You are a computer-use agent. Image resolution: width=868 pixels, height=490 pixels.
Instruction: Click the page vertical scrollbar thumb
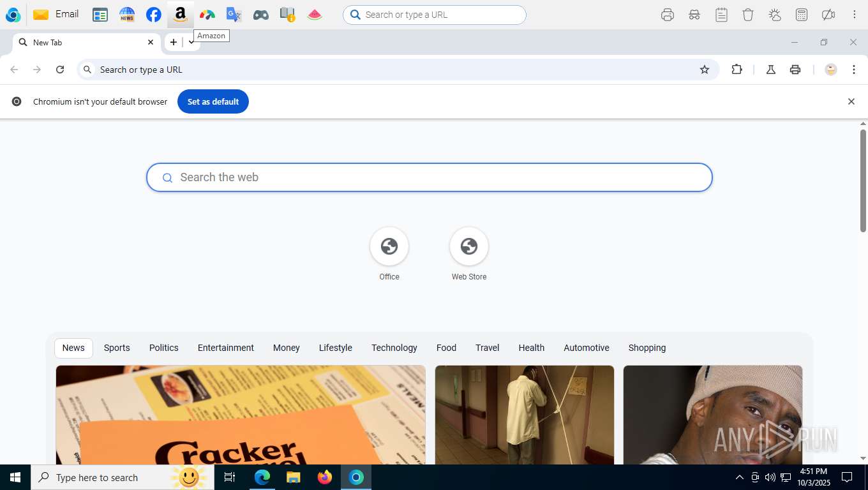863,181
